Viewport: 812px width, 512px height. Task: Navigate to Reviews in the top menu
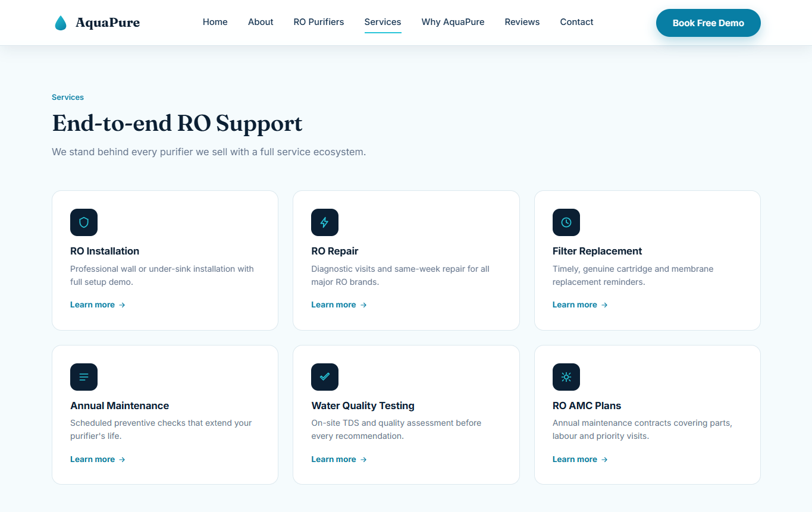pos(522,22)
